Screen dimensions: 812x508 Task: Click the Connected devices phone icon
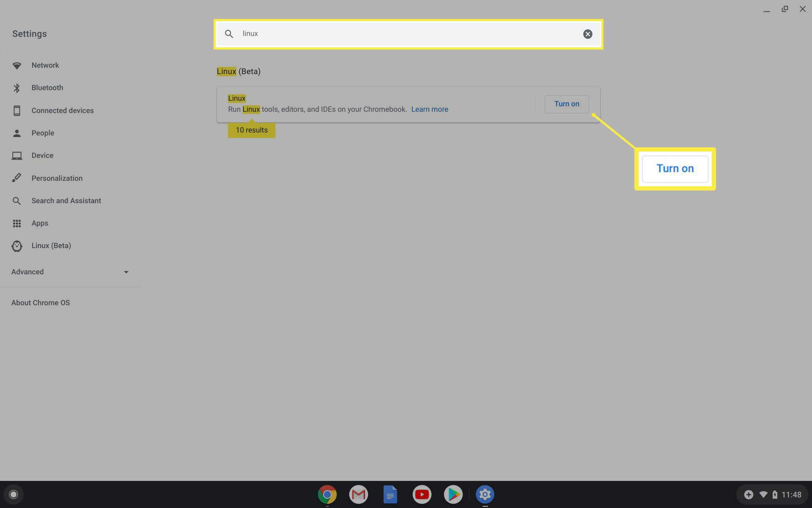click(x=17, y=110)
